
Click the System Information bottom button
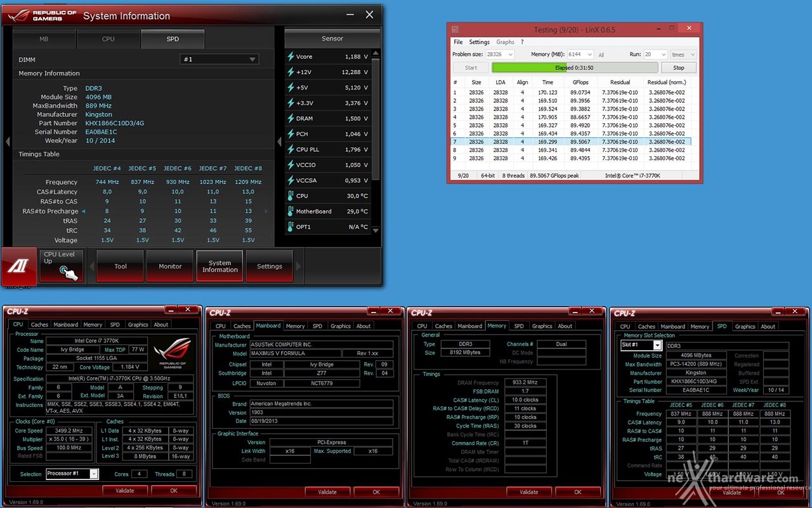point(220,266)
